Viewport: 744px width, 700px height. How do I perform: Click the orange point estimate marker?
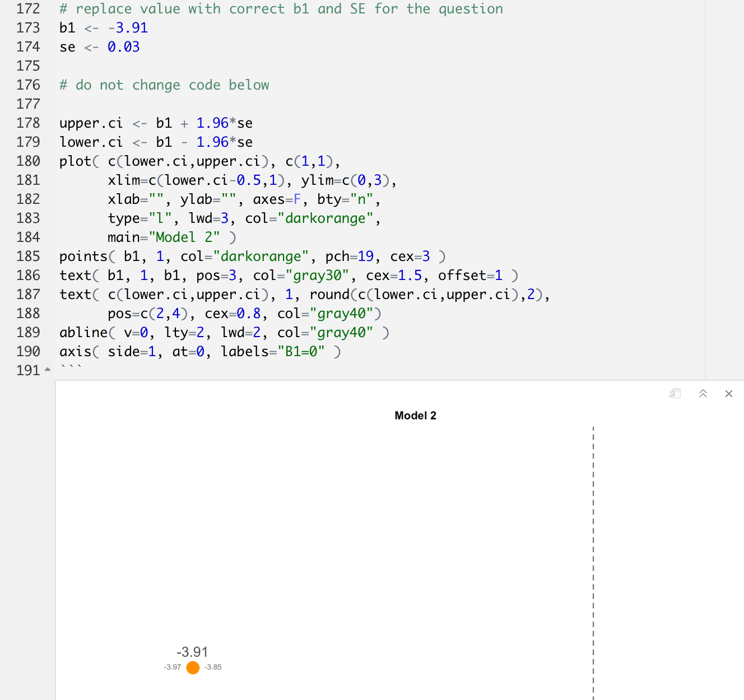point(193,668)
